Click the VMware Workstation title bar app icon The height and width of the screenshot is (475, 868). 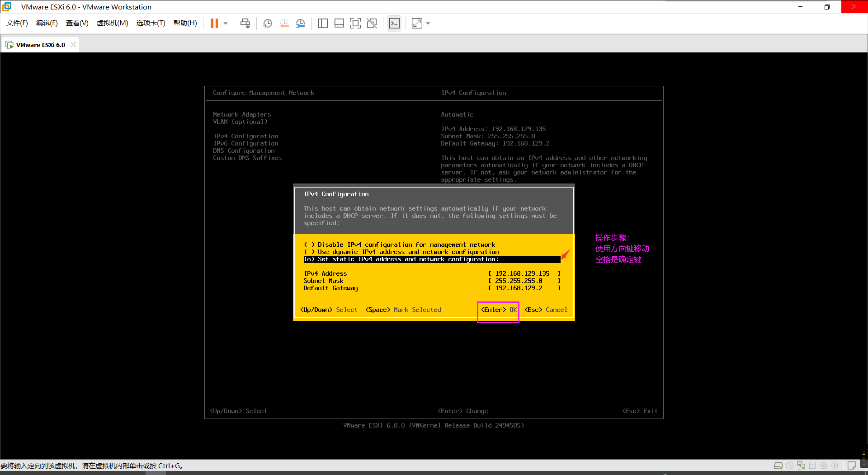tap(7, 7)
